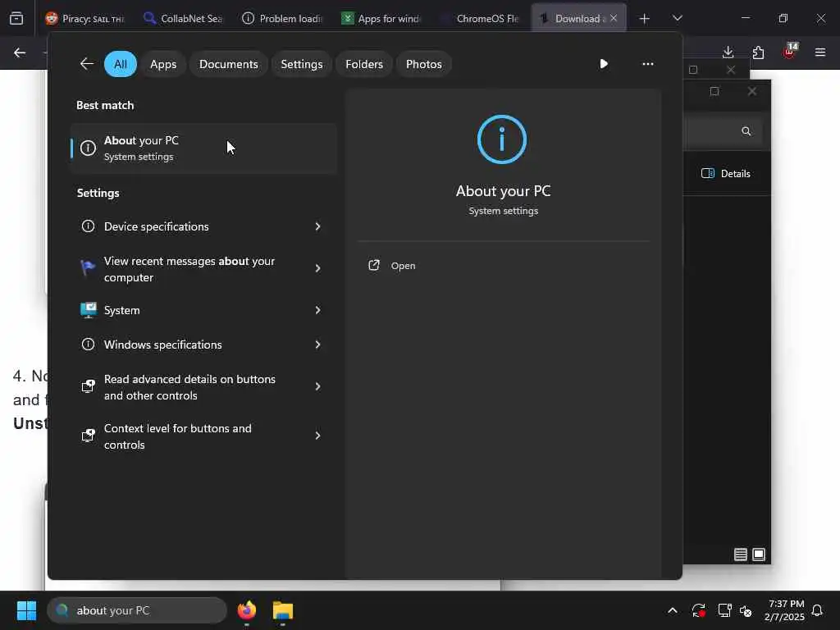Screen dimensions: 840x630
Task: Click the sync tray icon with red dot
Action: pos(698,610)
